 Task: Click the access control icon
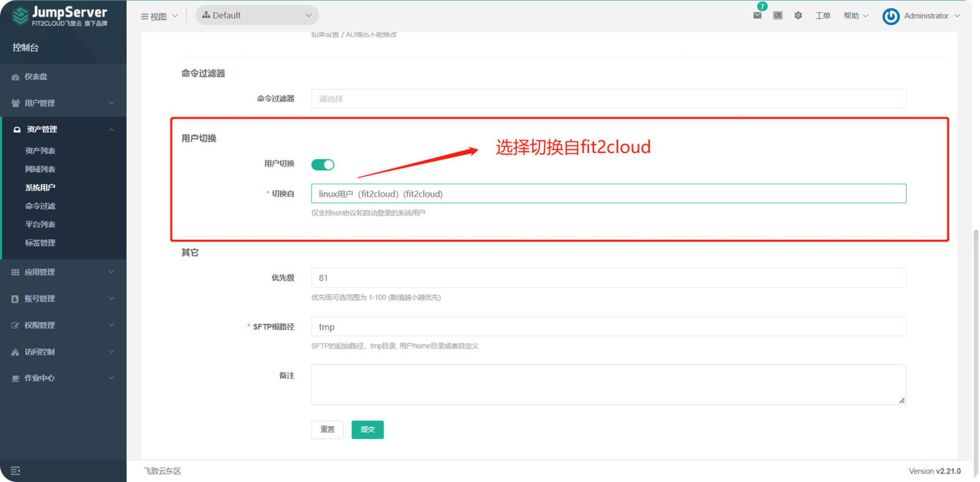point(15,352)
